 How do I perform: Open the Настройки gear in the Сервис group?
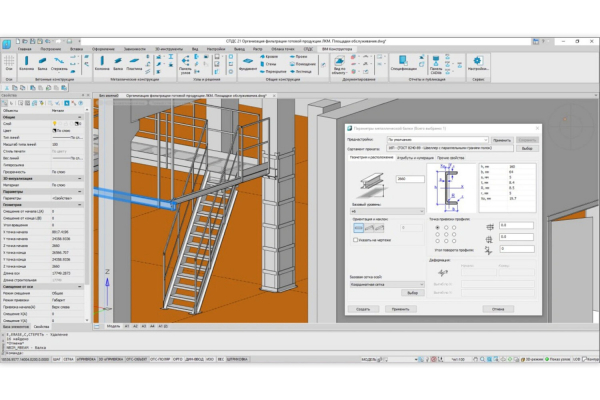[x=478, y=63]
